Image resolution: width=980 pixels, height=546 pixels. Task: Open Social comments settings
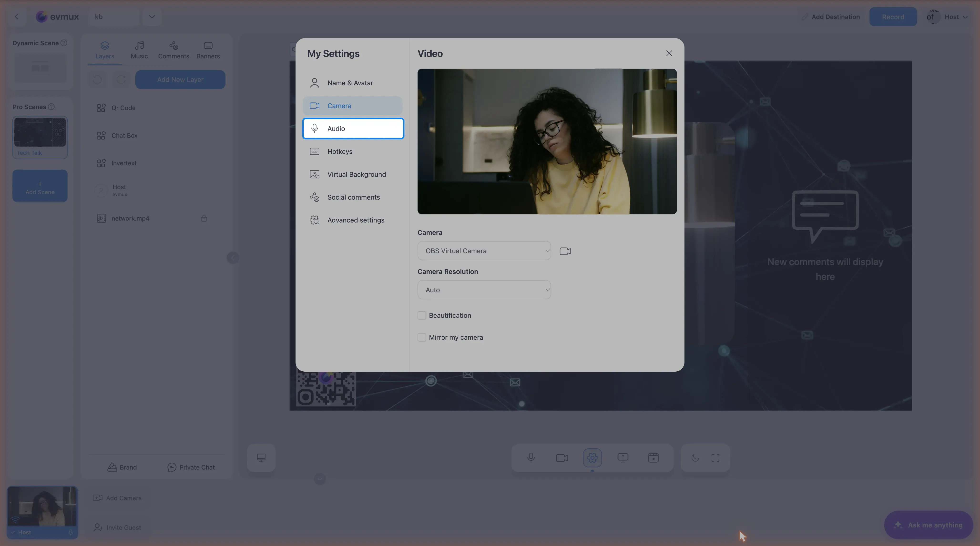point(352,197)
